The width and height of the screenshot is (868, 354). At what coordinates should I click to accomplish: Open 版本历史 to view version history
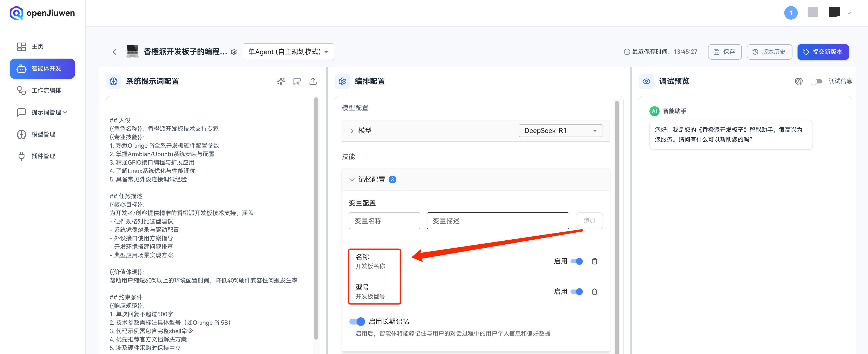769,52
